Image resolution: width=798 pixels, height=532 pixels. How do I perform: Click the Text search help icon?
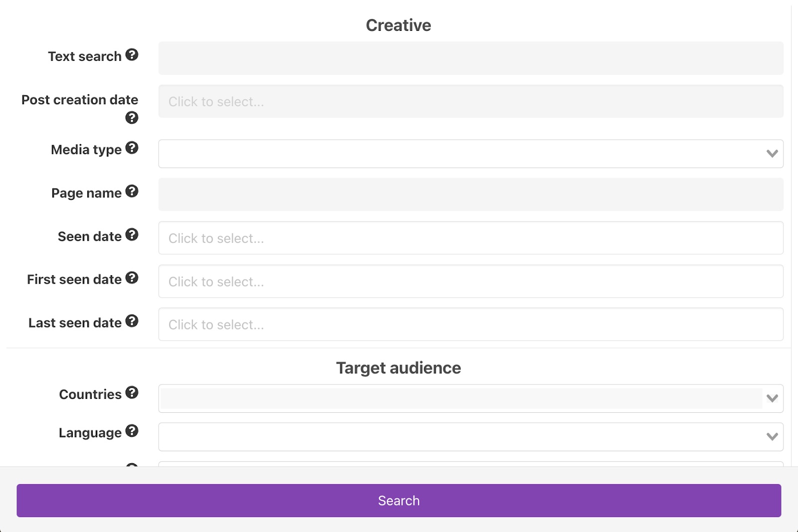132,55
